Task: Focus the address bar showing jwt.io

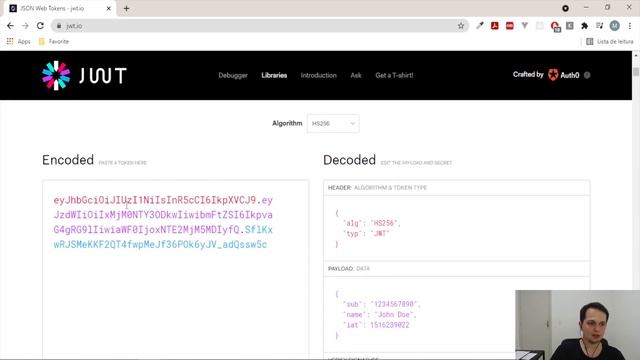Action: (260, 26)
